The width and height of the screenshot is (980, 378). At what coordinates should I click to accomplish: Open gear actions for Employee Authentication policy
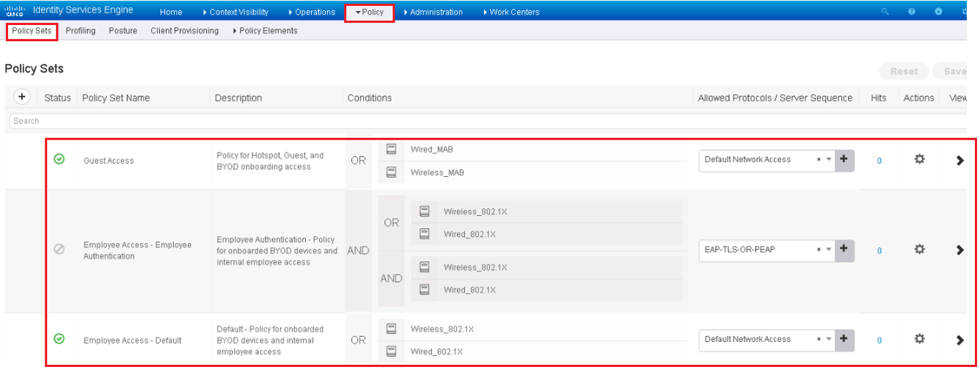click(919, 250)
